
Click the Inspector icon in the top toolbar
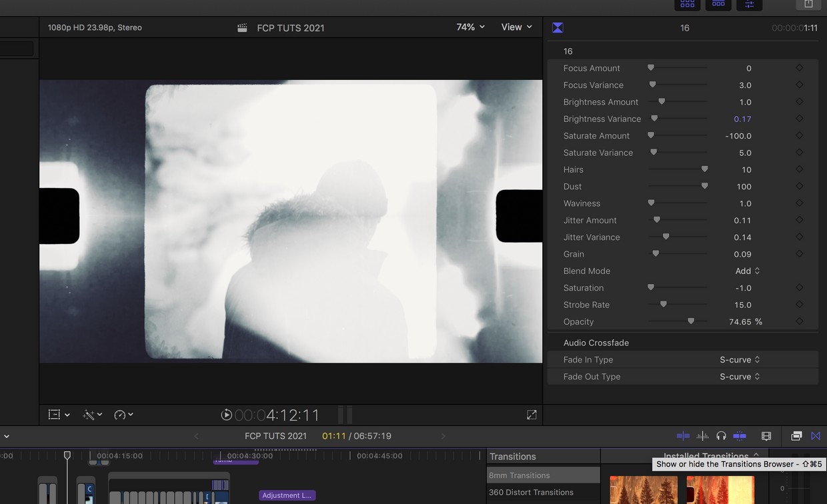(x=750, y=5)
